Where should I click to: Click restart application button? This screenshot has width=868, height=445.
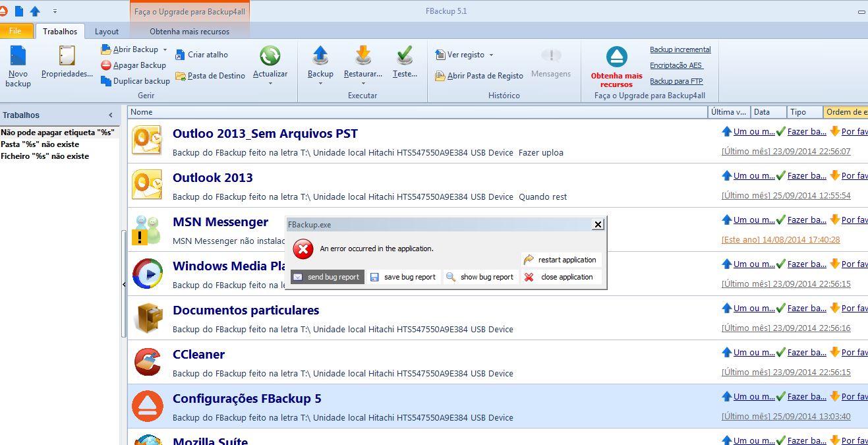click(x=561, y=260)
